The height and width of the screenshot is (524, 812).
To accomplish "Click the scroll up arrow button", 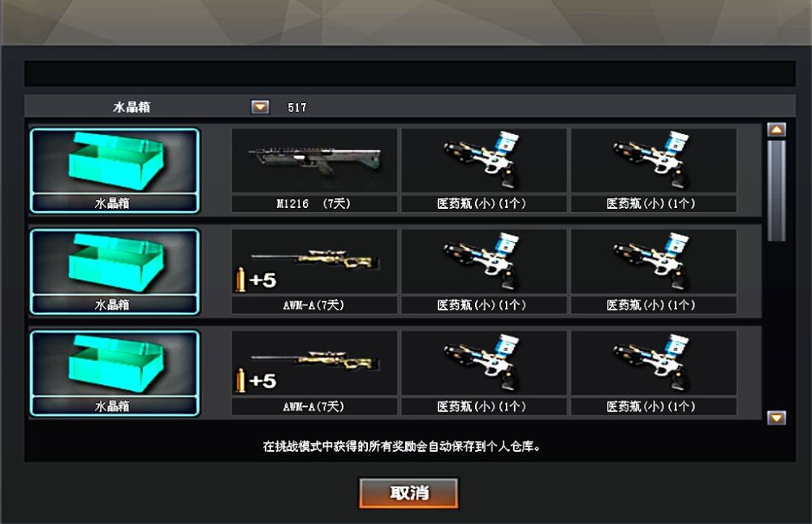I will point(776,129).
